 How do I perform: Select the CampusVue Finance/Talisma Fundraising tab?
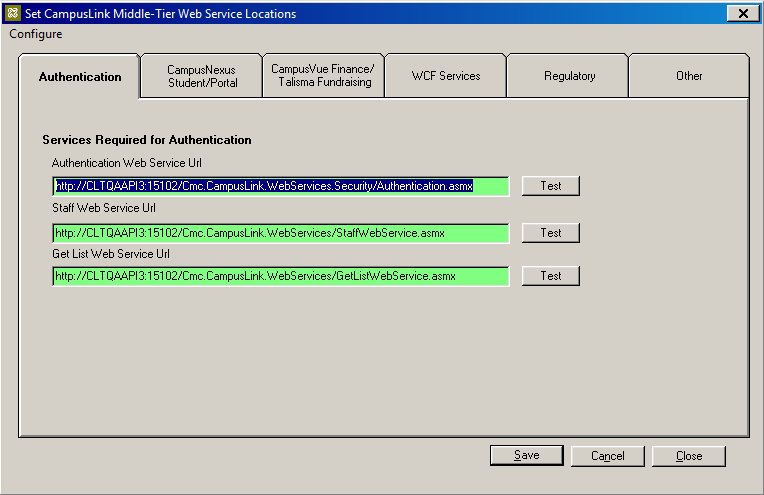pos(324,76)
